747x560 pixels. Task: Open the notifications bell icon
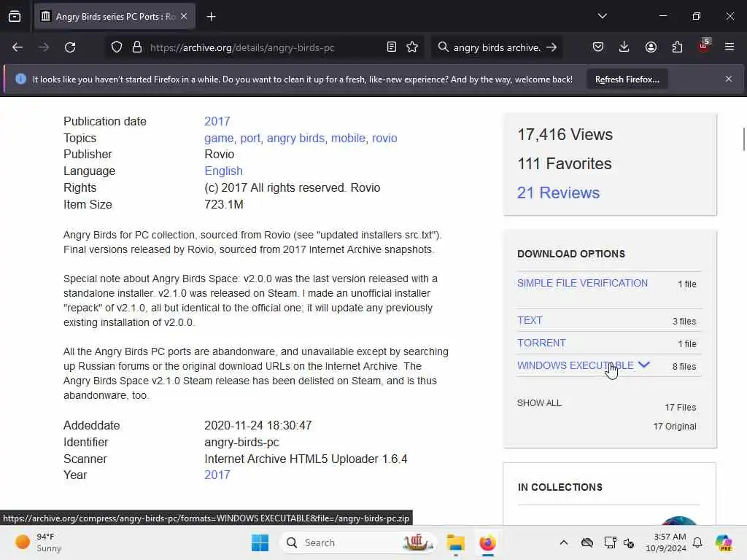697,542
